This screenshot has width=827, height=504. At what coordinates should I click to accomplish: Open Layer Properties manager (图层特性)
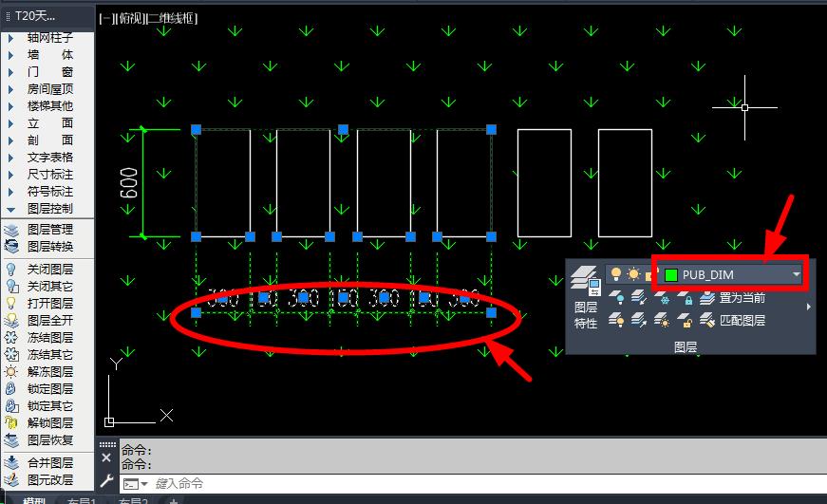tap(586, 297)
